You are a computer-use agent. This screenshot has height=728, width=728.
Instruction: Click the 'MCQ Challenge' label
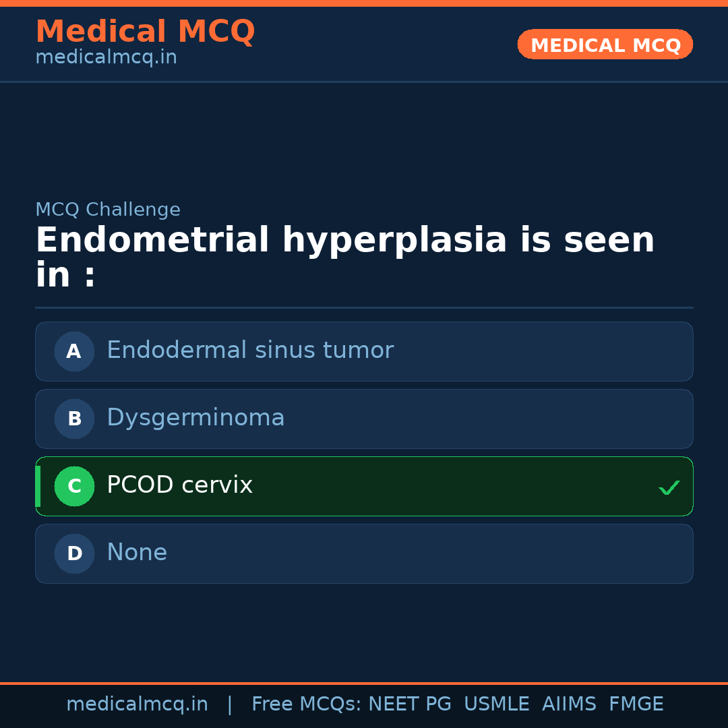pos(108,210)
